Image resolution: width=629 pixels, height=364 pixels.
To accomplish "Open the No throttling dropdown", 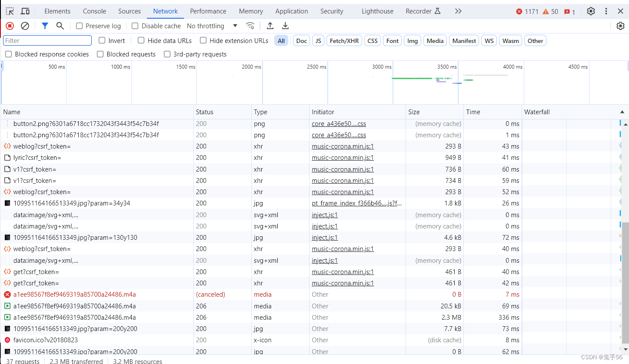I will point(212,26).
